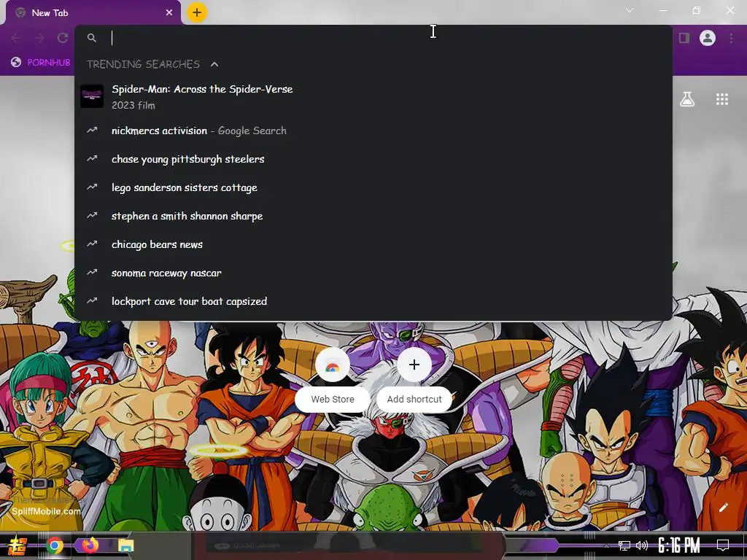Click Add shortcut button
Viewport: 747px width, 560px height.
[x=414, y=379]
